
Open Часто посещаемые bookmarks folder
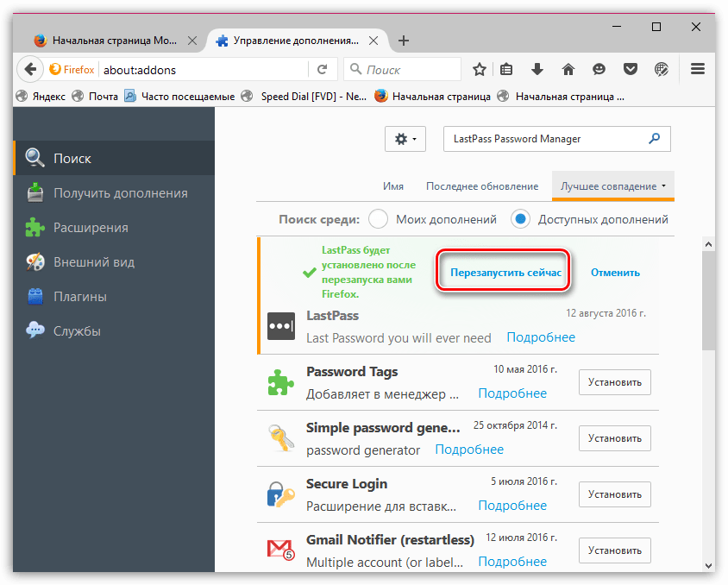coord(179,96)
